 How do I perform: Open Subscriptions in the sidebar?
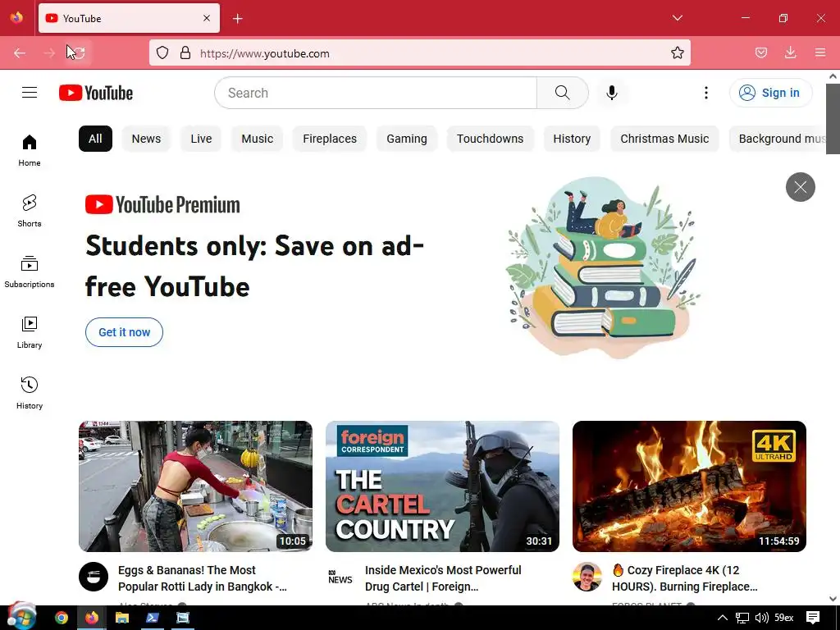pos(30,272)
